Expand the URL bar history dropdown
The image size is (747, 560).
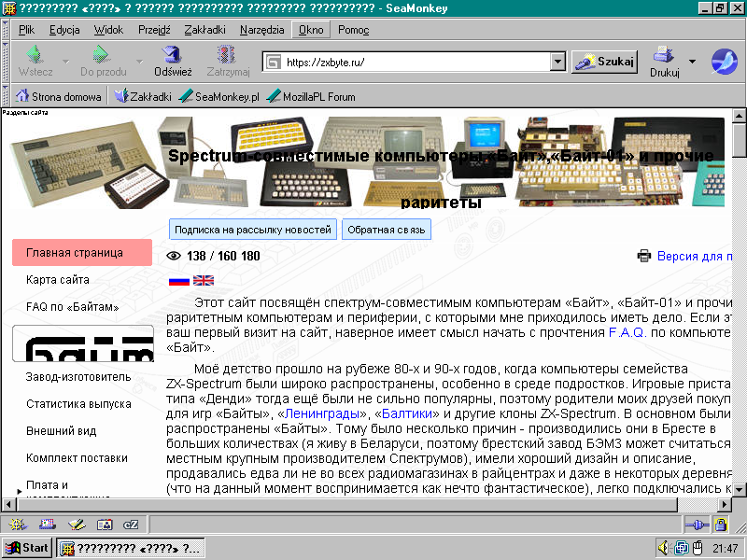557,62
